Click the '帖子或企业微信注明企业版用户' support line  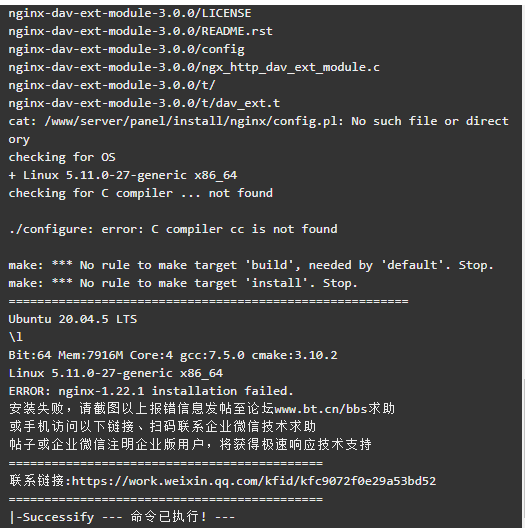pyautogui.click(x=190, y=444)
